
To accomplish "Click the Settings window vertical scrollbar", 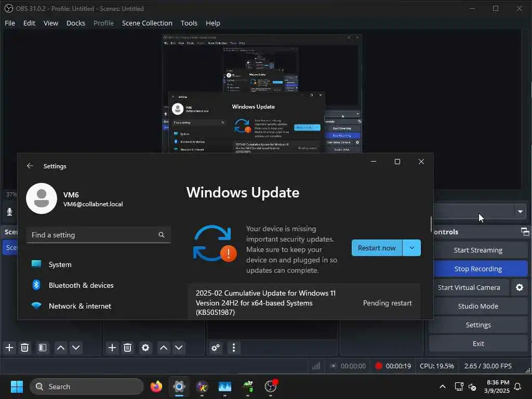I will [x=431, y=224].
